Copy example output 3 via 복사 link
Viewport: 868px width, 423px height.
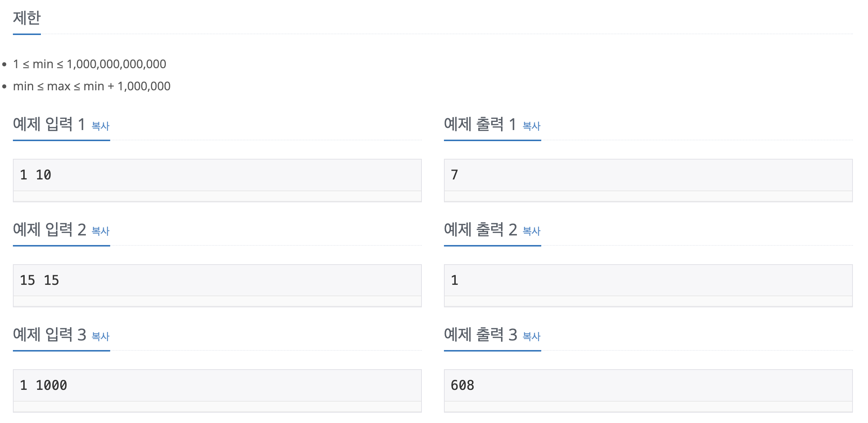pyautogui.click(x=532, y=336)
